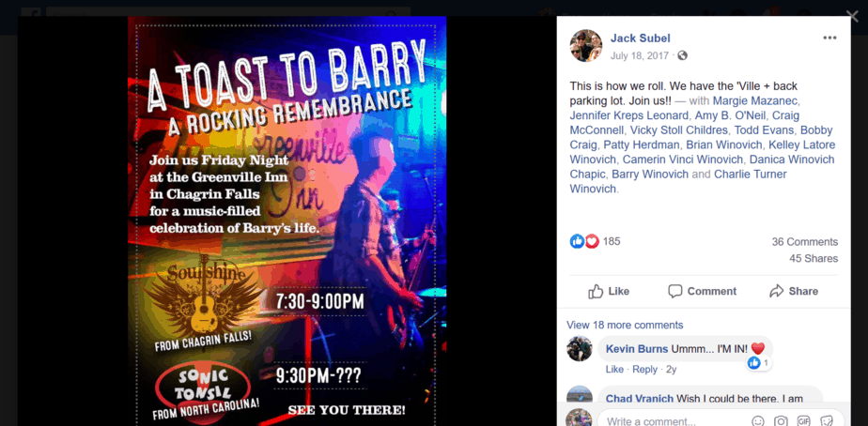Click the Comment speech bubble button
Screen dimensions: 868x426
coord(702,292)
